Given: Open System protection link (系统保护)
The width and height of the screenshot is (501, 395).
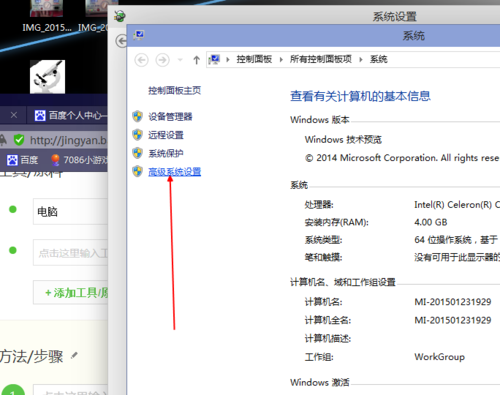Looking at the screenshot, I should tap(166, 153).
